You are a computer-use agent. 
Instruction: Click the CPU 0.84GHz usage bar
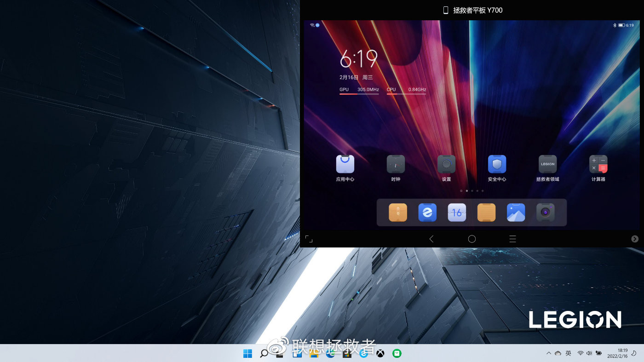pos(406,91)
